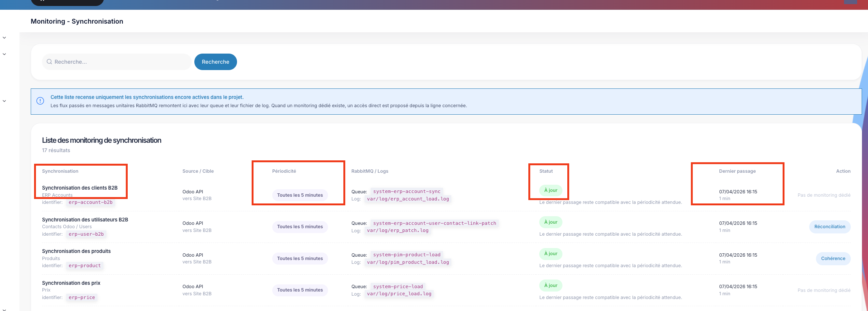Click the search magnifier icon

(x=49, y=62)
